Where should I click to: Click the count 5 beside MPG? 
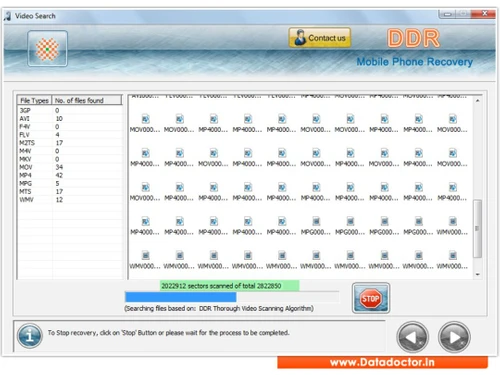point(57,183)
